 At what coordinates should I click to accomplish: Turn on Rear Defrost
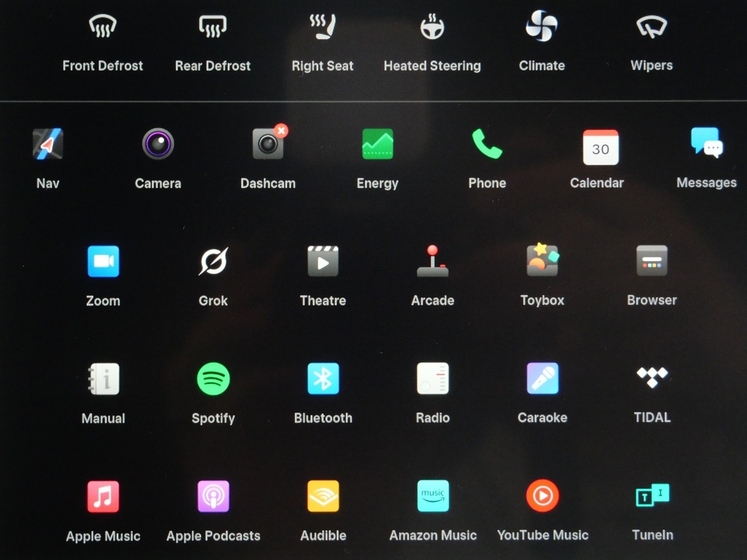pyautogui.click(x=212, y=27)
